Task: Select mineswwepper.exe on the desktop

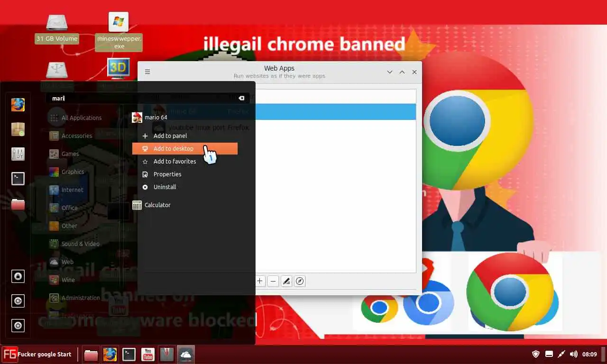Action: click(x=119, y=31)
